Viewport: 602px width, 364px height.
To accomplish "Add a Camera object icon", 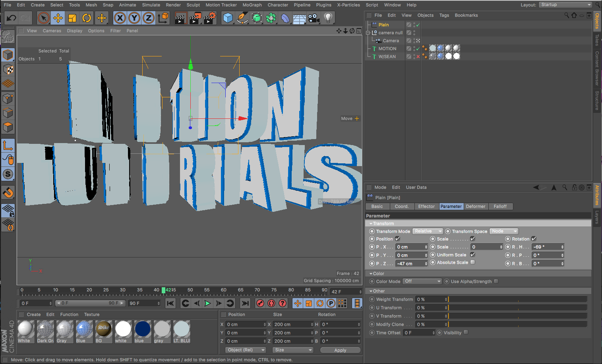I will (x=314, y=18).
